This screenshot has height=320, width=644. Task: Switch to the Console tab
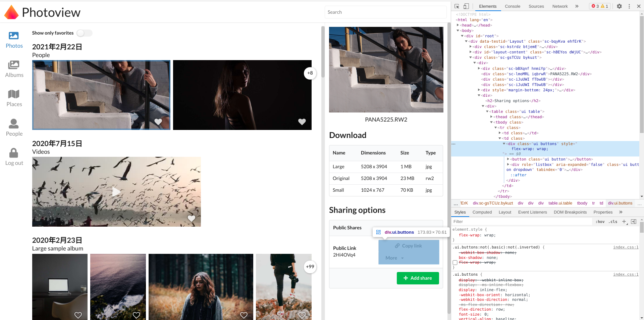pyautogui.click(x=512, y=6)
